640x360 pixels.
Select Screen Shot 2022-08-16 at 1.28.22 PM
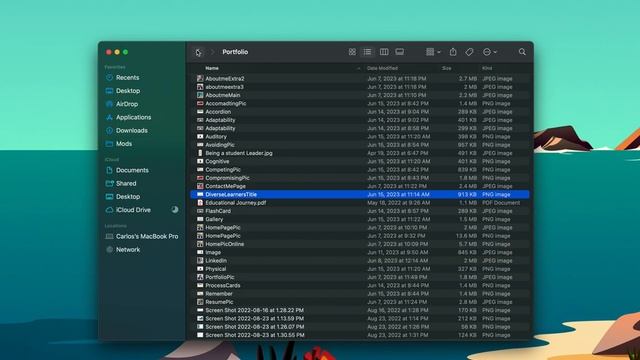point(360,310)
